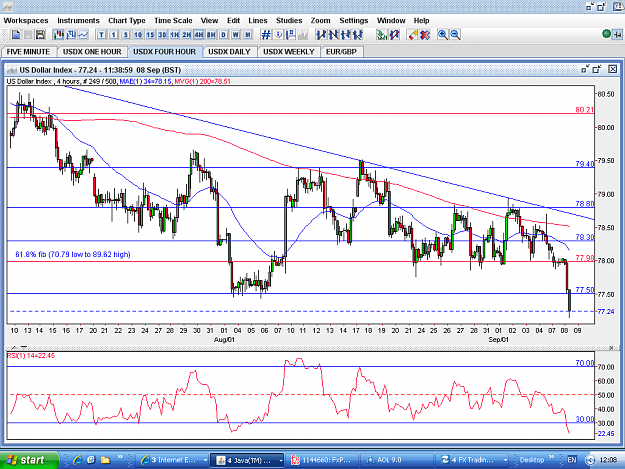Switch to the USDX DAILY tab

[229, 52]
